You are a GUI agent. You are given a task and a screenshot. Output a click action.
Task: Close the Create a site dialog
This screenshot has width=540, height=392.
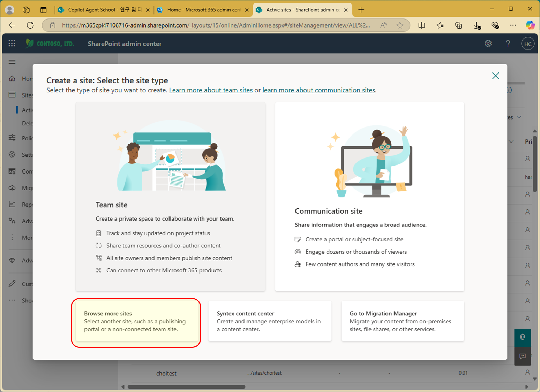pos(495,76)
